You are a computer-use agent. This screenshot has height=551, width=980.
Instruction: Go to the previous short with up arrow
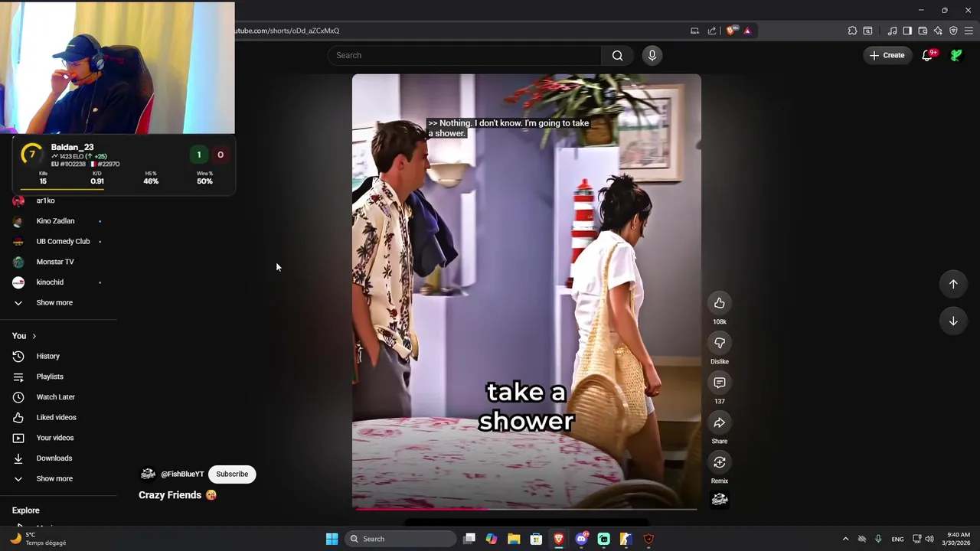tap(953, 284)
